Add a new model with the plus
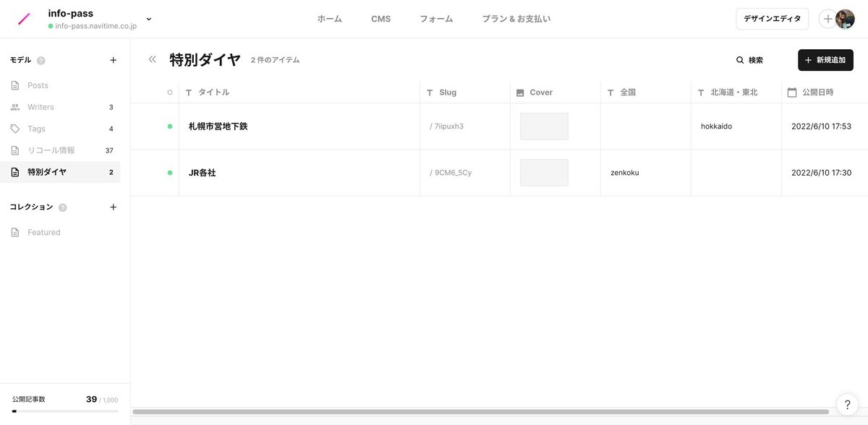 113,60
